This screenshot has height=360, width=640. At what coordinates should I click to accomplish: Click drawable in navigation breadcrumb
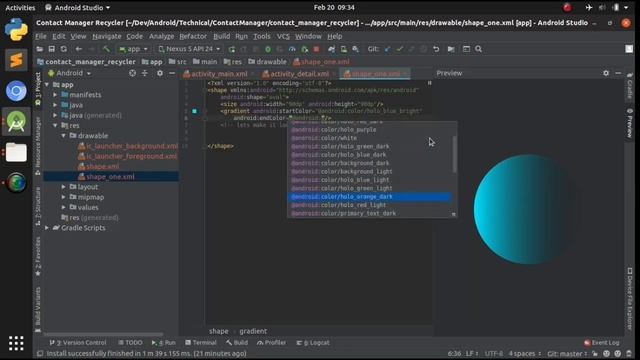tap(267, 62)
